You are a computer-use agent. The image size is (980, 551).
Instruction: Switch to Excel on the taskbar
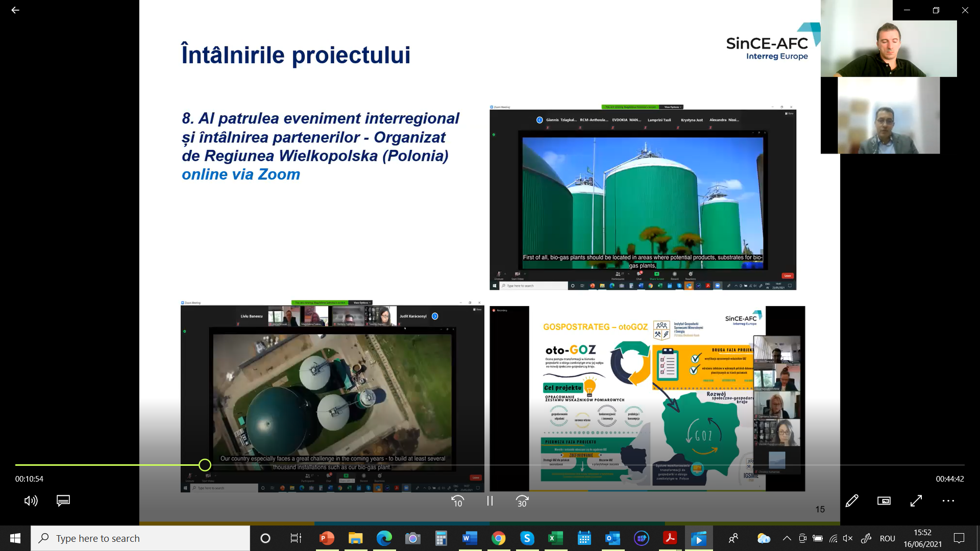[555, 538]
